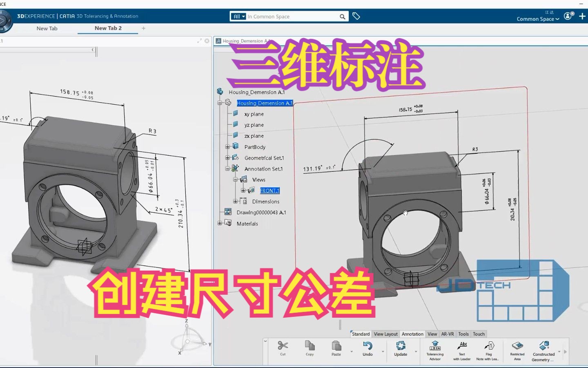
Task: Open the Common Space dropdown
Action: tap(537, 19)
